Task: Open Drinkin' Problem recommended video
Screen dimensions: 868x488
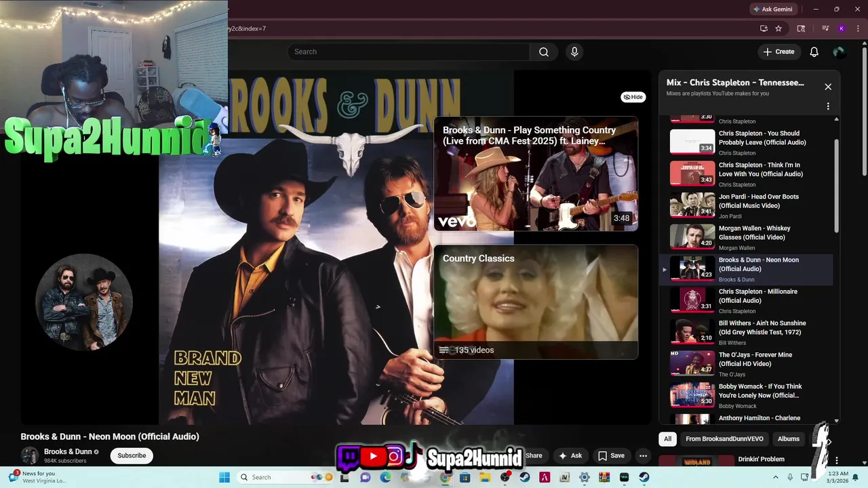Action: (761, 459)
